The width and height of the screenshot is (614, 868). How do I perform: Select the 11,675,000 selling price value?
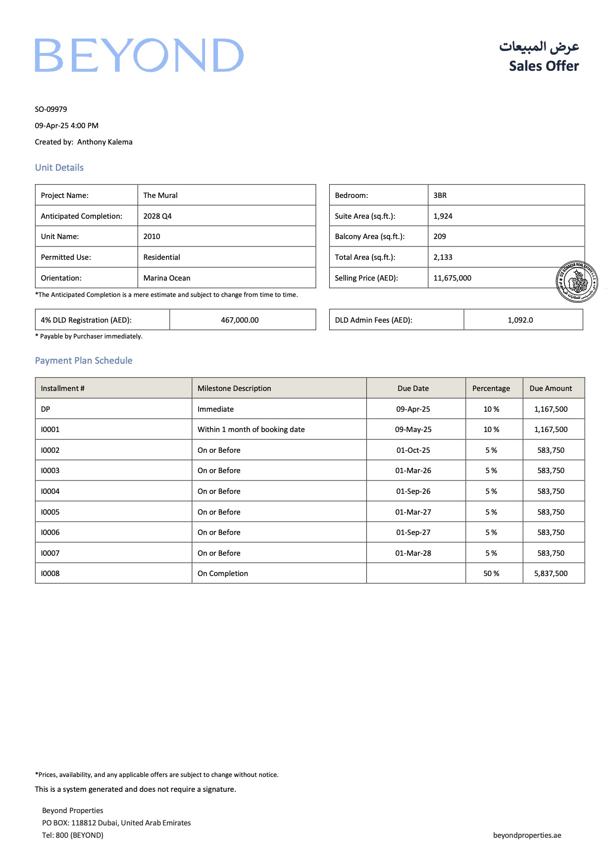tap(452, 278)
